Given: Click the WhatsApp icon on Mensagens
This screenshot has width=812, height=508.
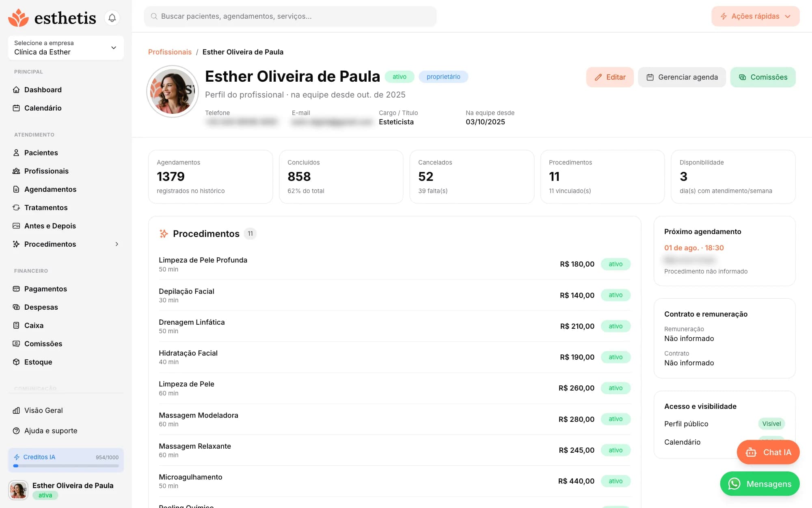Looking at the screenshot, I should [734, 484].
